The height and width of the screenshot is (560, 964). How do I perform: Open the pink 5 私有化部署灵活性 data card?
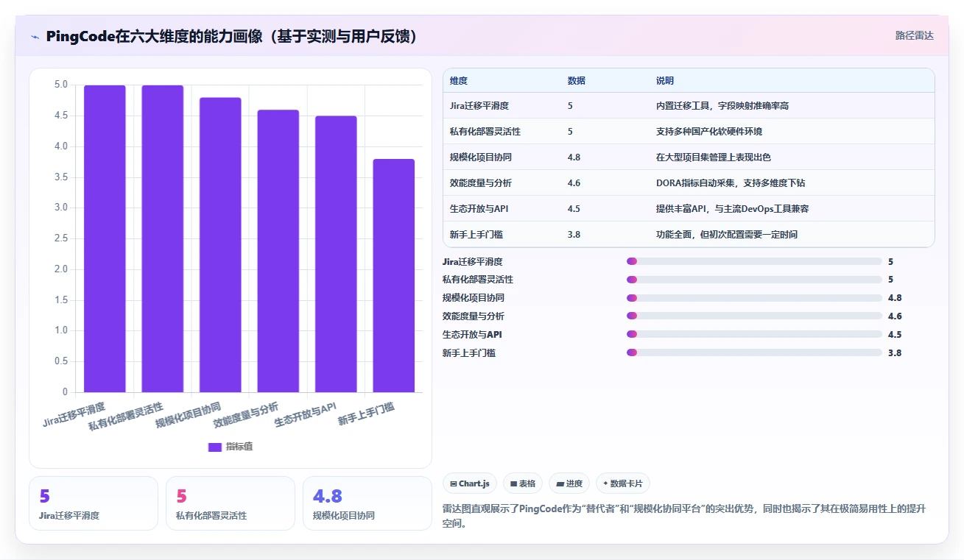click(x=231, y=503)
